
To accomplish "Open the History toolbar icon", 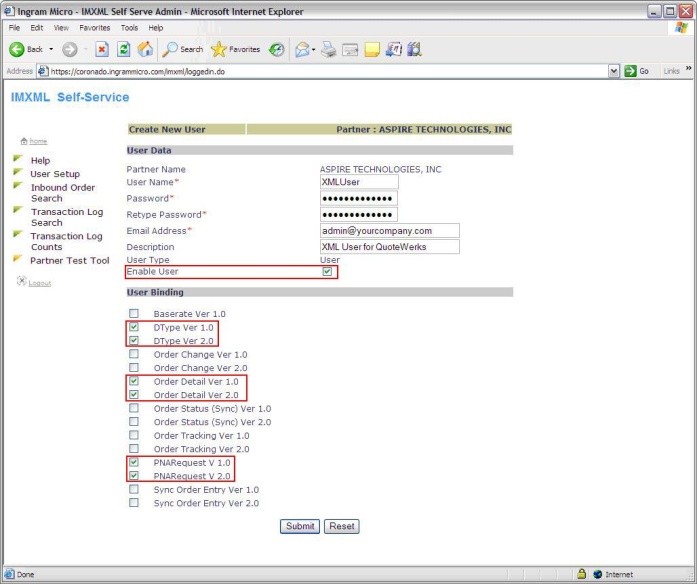I will point(276,49).
